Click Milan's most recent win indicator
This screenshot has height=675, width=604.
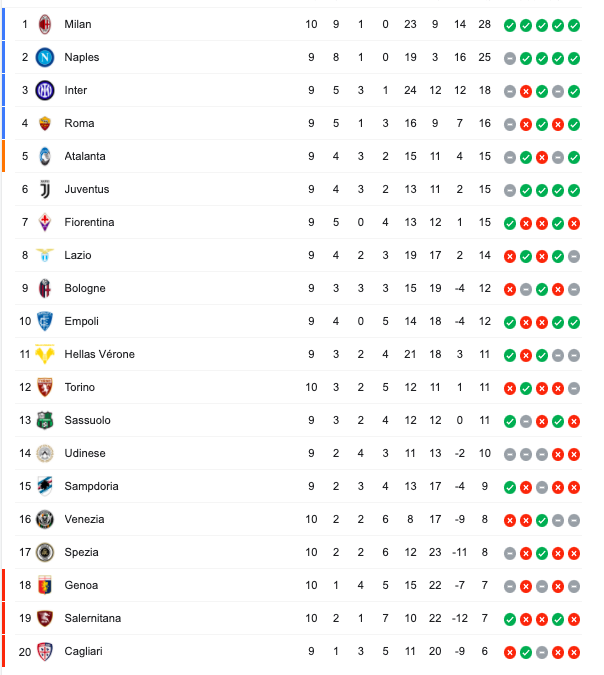(574, 24)
